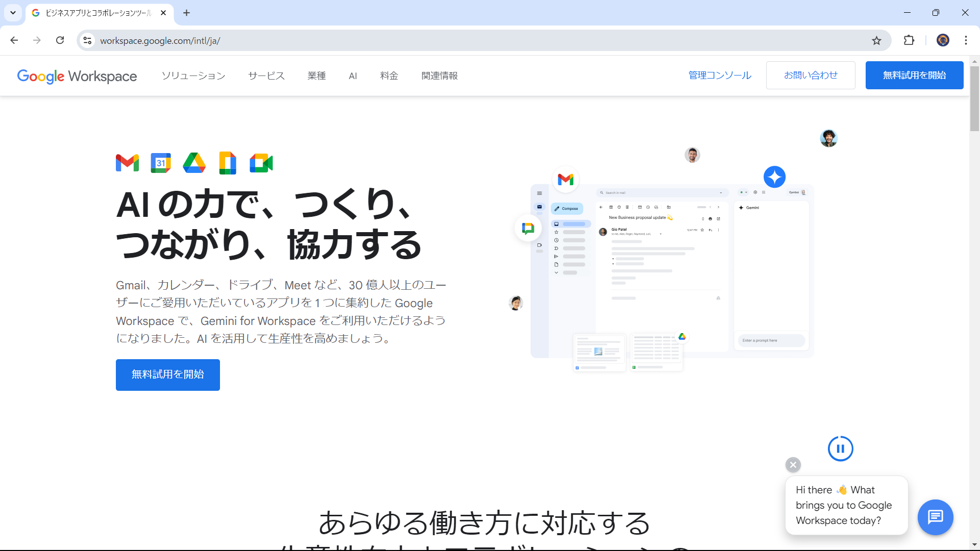
Task: Click the Google Calendar icon
Action: click(161, 163)
